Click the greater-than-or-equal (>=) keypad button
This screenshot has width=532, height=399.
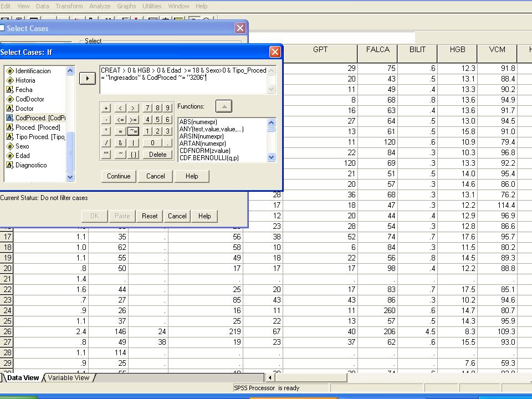(133, 120)
